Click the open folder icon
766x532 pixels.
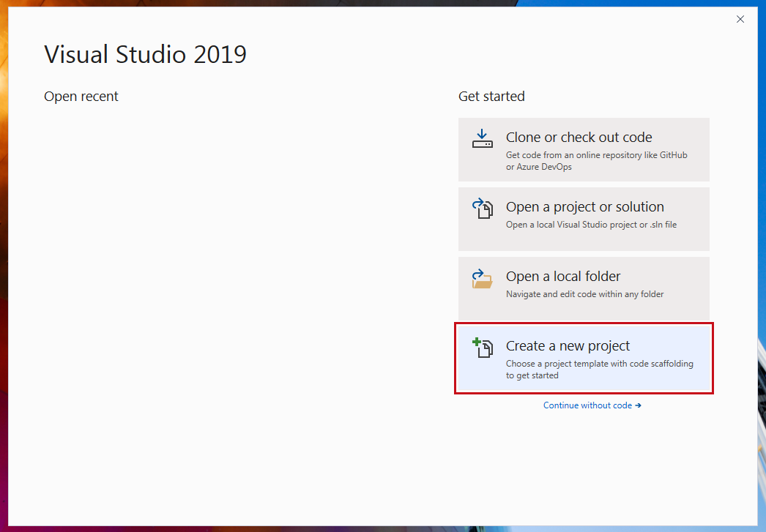482,279
